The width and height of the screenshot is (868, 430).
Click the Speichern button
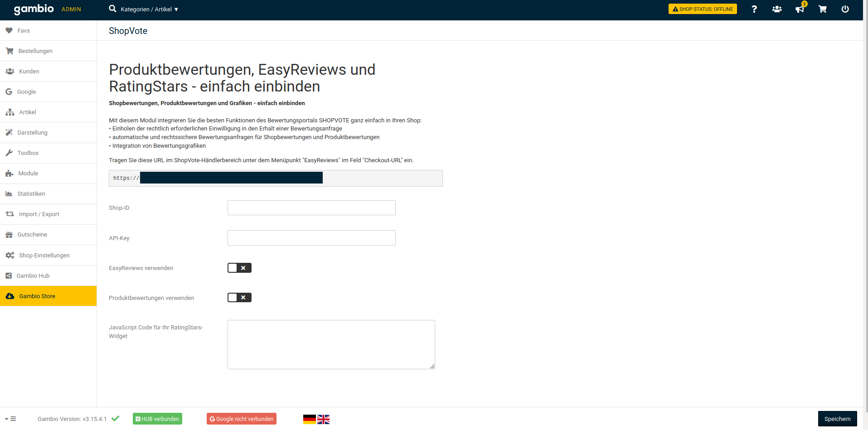coord(837,419)
